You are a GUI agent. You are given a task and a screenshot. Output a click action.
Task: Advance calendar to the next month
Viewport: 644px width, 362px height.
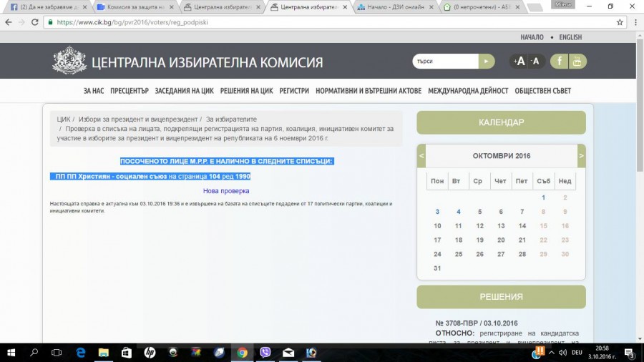click(581, 156)
